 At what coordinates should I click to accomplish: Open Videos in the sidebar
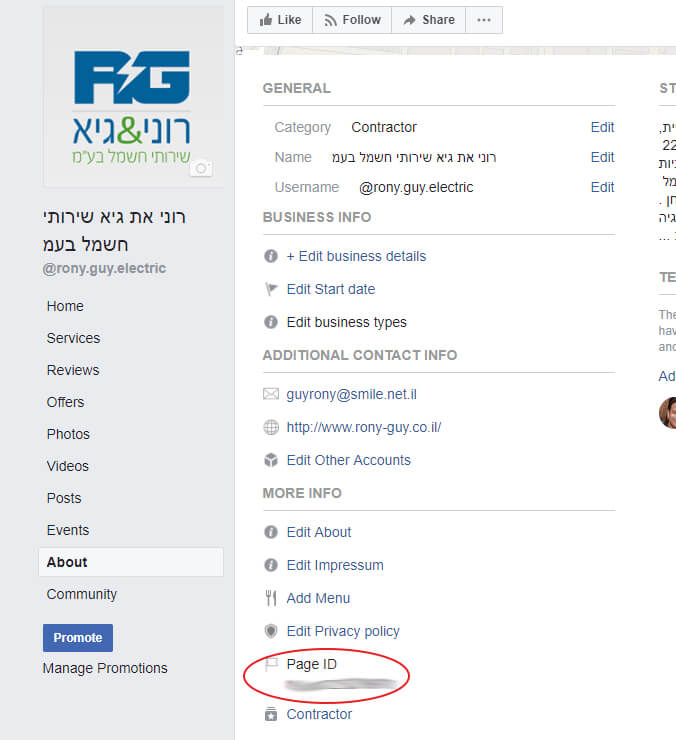[x=68, y=466]
